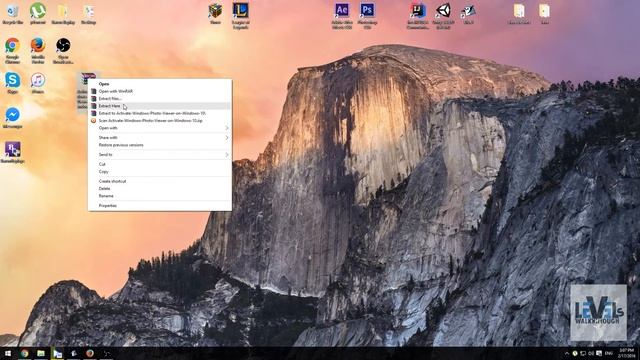Expand the Share with submenu
Screen dimensions: 640x360
click(160, 138)
